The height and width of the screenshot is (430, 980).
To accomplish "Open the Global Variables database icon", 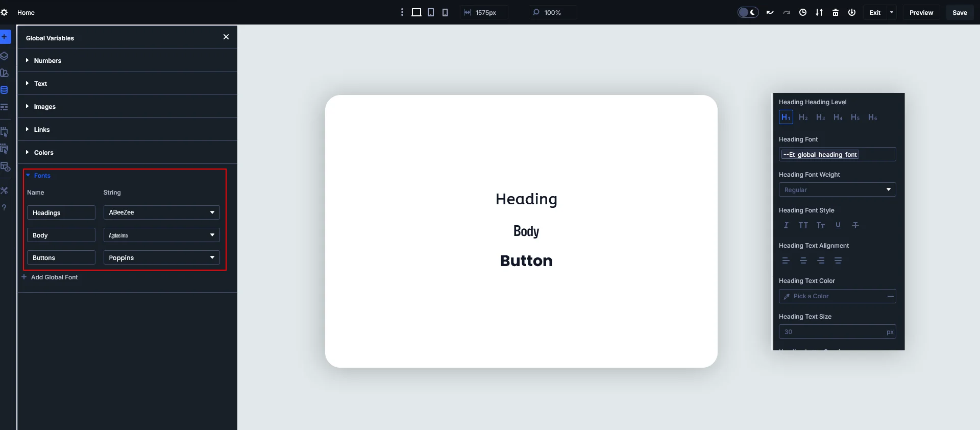I will [4, 90].
